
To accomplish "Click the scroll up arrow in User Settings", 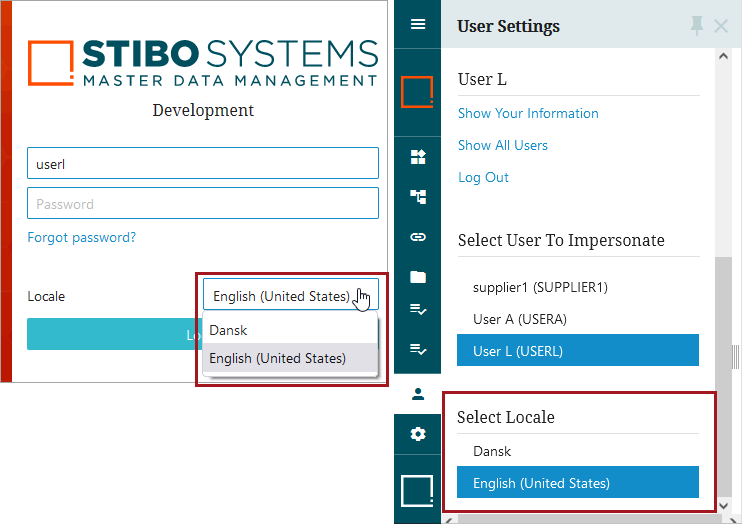I will click(x=723, y=56).
